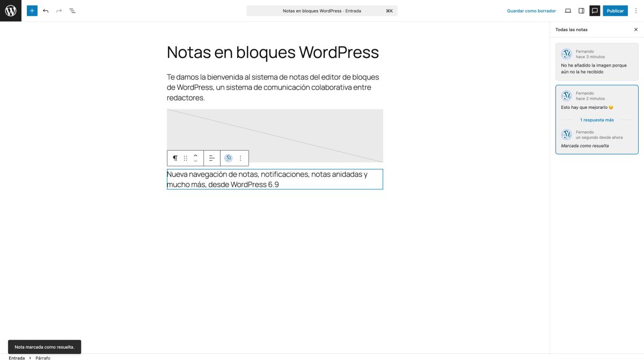
Task: Move the block up with the up chevron
Action: pyautogui.click(x=195, y=155)
